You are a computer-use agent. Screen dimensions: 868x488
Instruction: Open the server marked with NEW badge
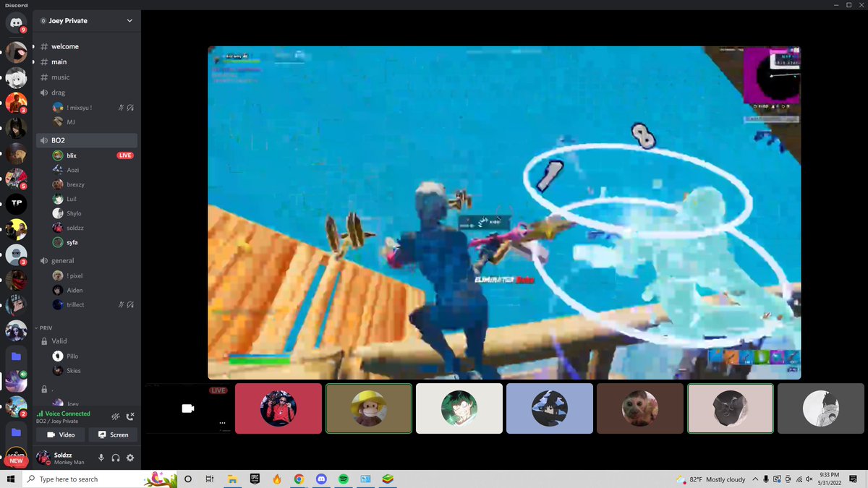click(16, 457)
